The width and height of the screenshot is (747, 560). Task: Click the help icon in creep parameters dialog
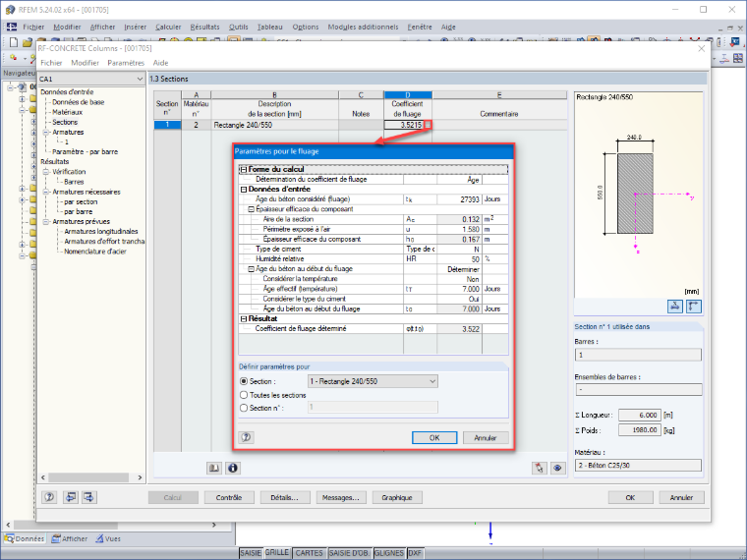(x=247, y=437)
